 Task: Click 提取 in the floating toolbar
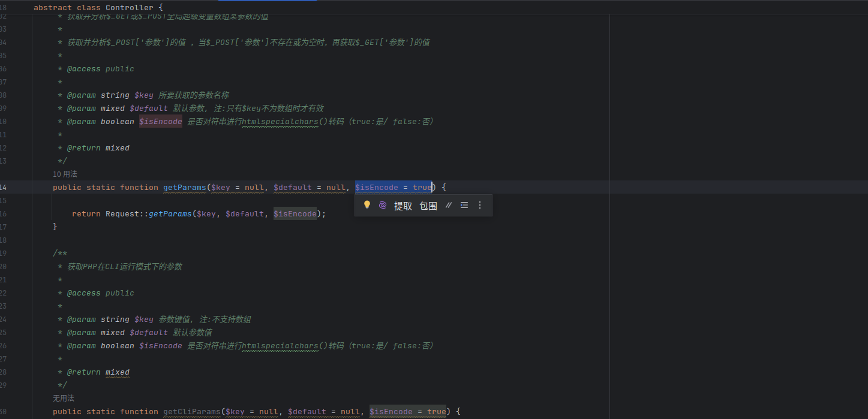pyautogui.click(x=403, y=206)
